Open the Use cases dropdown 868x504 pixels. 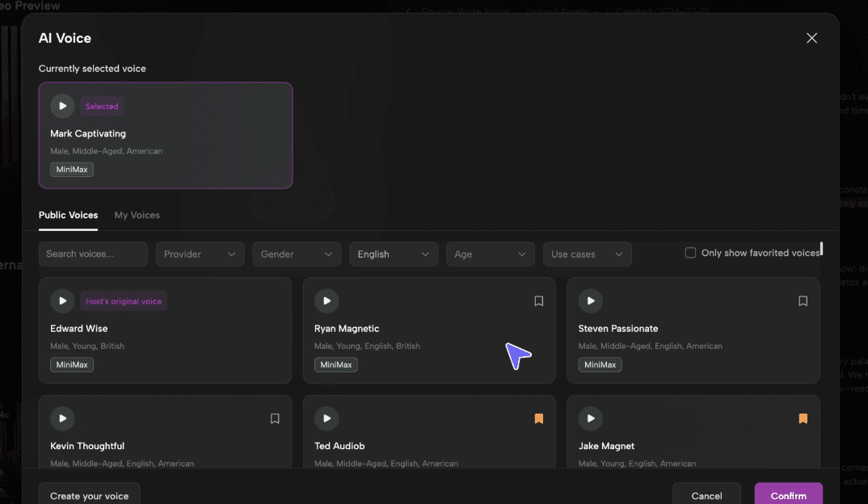point(588,254)
